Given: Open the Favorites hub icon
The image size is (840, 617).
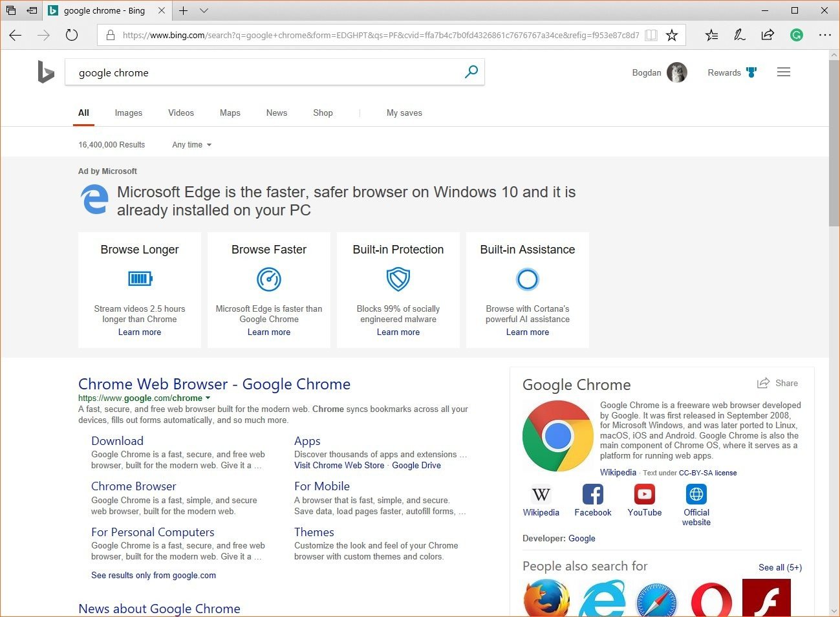Looking at the screenshot, I should [x=711, y=35].
